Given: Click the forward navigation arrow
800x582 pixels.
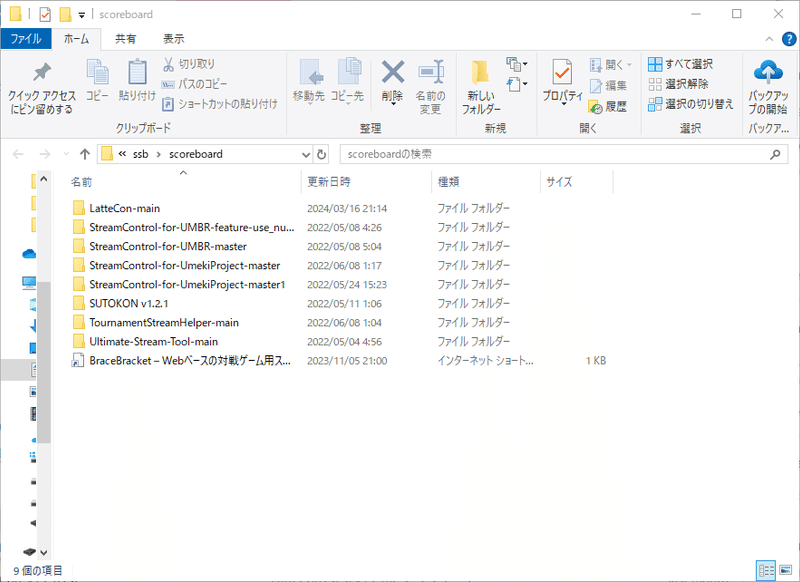Looking at the screenshot, I should point(45,154).
